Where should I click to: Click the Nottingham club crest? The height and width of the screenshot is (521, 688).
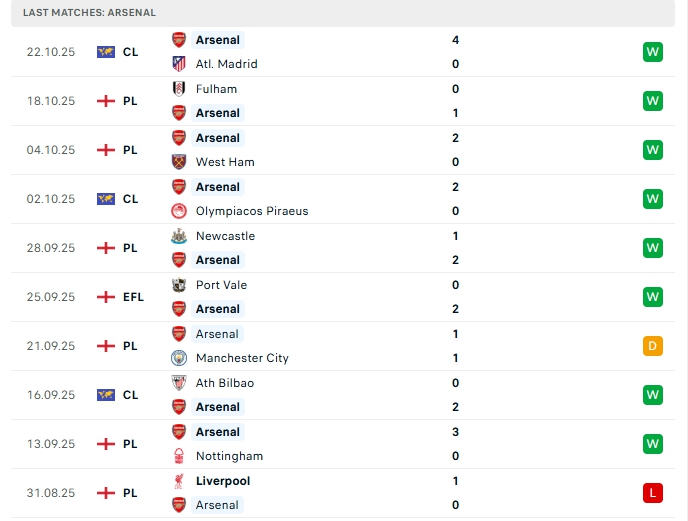pyautogui.click(x=179, y=456)
